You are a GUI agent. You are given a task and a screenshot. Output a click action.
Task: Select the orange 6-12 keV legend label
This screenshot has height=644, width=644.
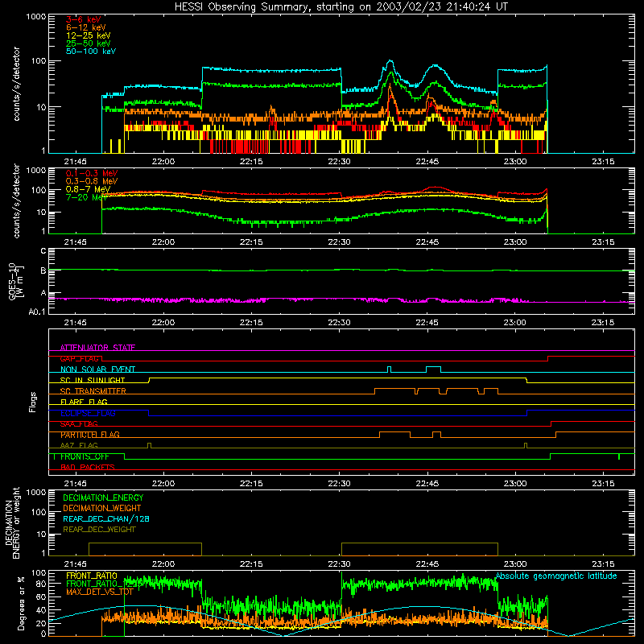86,27
